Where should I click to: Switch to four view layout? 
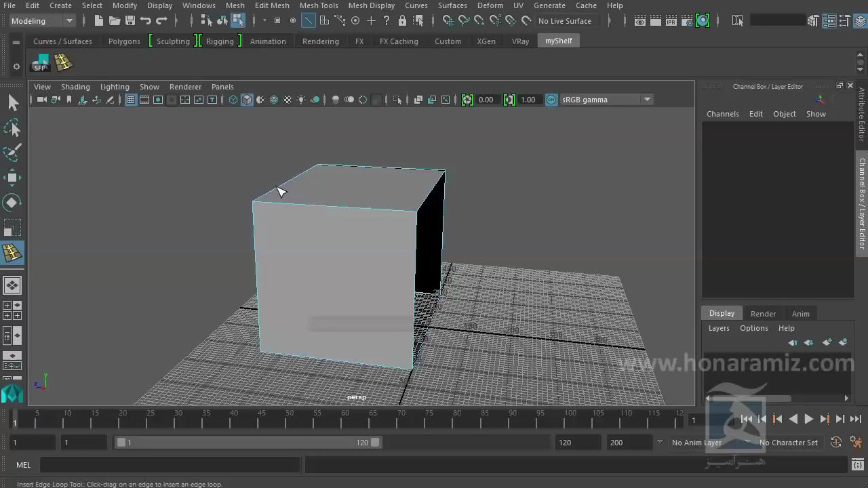pos(12,310)
